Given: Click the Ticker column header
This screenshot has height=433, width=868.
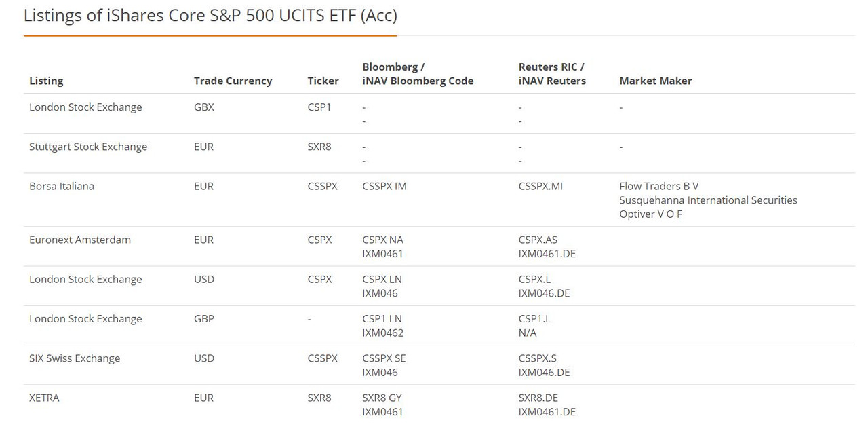Looking at the screenshot, I should (323, 81).
